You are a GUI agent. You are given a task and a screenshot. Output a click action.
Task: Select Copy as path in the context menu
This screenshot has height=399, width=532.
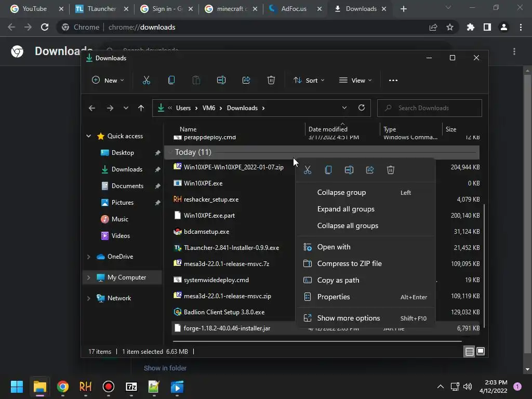365,280
